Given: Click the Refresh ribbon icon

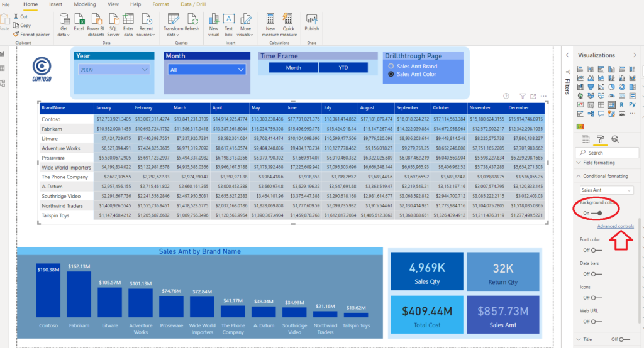Looking at the screenshot, I should click(192, 22).
